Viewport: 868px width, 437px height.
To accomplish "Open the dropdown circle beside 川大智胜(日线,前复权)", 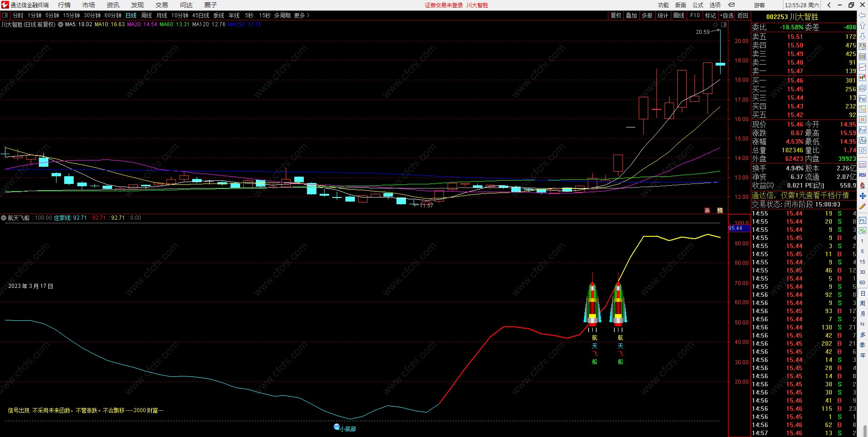I will pos(61,24).
